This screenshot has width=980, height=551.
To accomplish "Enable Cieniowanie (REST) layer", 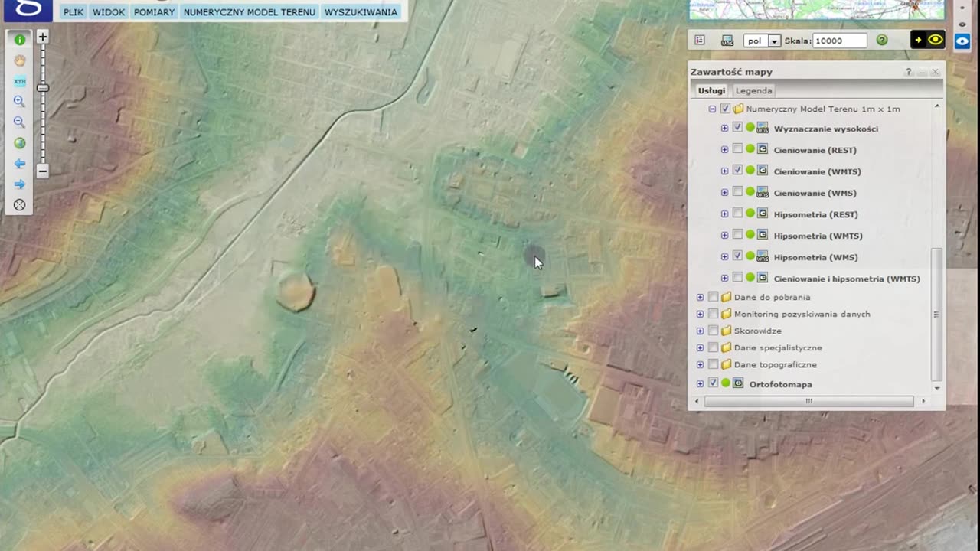I will pyautogui.click(x=737, y=149).
